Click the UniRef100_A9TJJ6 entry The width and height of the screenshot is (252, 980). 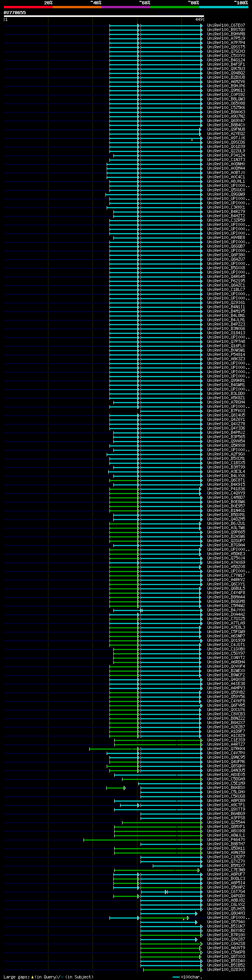tap(226, 138)
